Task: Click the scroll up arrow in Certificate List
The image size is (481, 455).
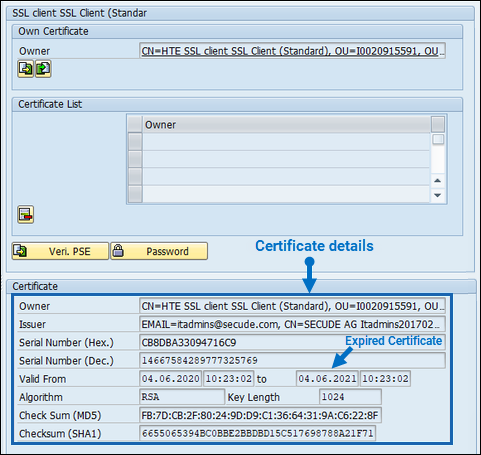Action: point(438,180)
